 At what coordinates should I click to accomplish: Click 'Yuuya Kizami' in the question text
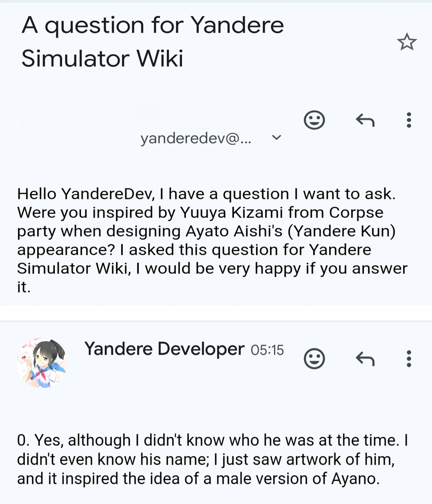tap(231, 213)
